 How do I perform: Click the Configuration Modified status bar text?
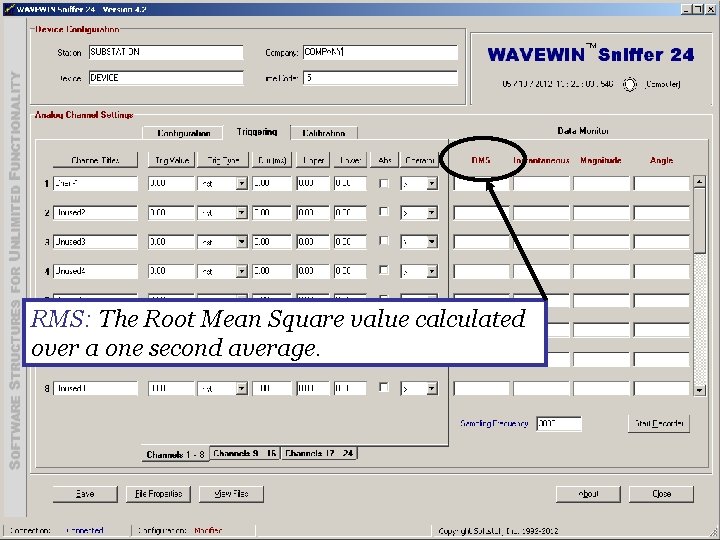coord(180,531)
